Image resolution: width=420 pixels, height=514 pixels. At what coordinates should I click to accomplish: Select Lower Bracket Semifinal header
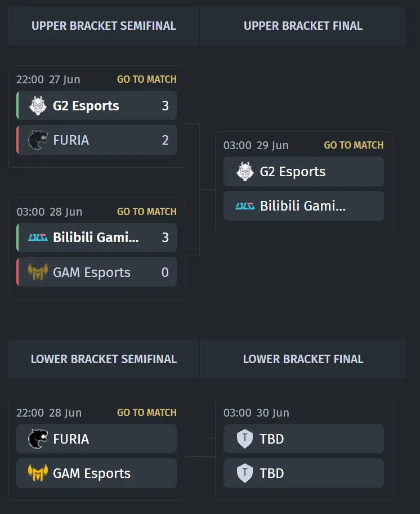[x=104, y=359]
